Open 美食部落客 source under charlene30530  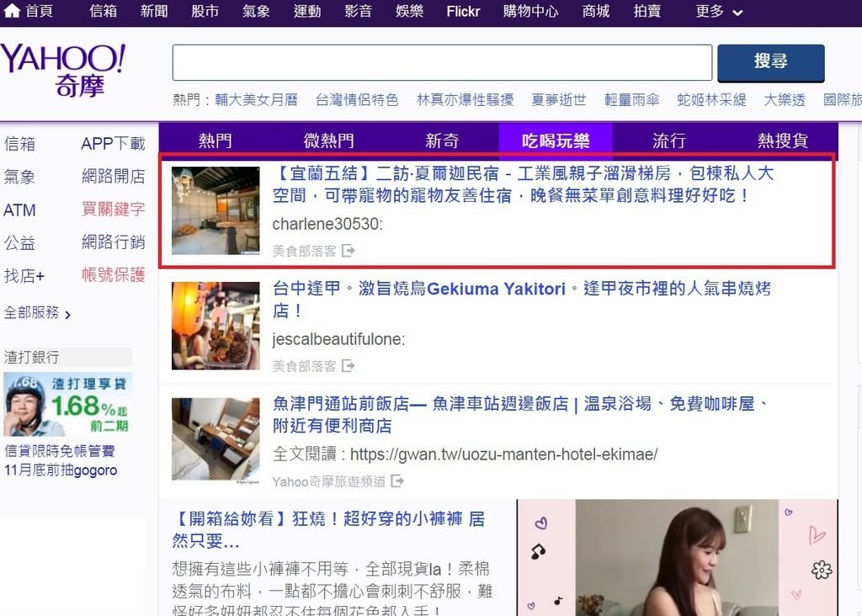304,251
